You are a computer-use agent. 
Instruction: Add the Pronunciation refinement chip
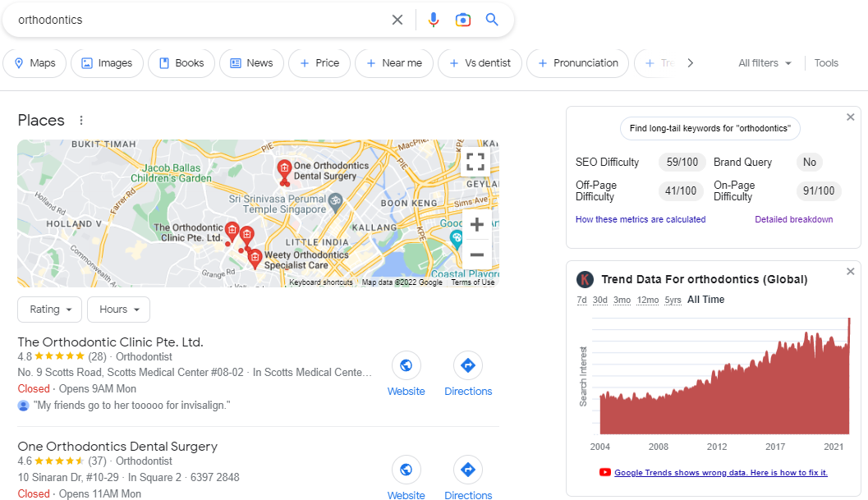[x=578, y=63]
